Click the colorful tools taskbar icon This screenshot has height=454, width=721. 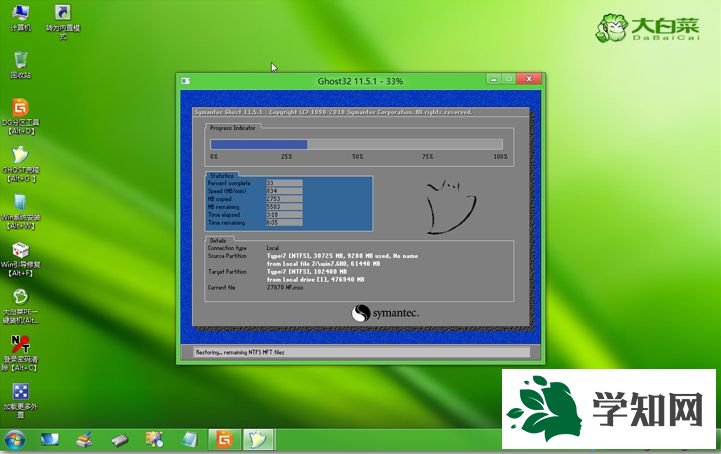[x=154, y=440]
